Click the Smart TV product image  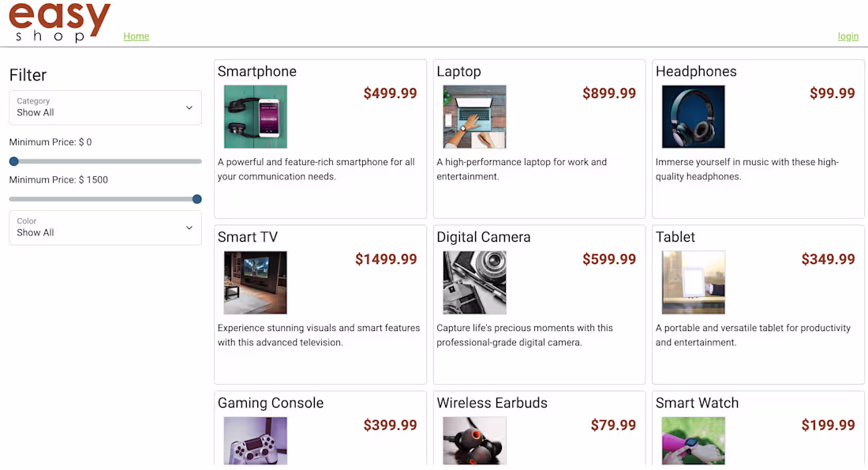point(255,282)
